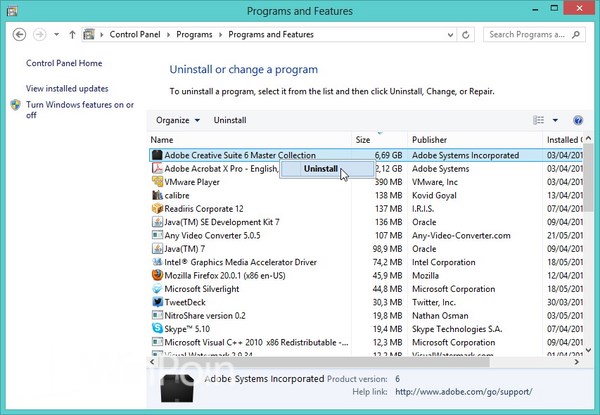Click Uninstall in the toolbar
Screen dimensions: 600x415
pyautogui.click(x=230, y=120)
